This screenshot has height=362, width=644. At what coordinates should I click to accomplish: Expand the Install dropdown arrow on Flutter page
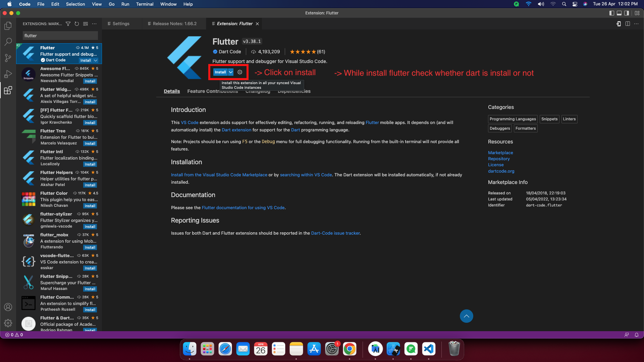point(231,72)
